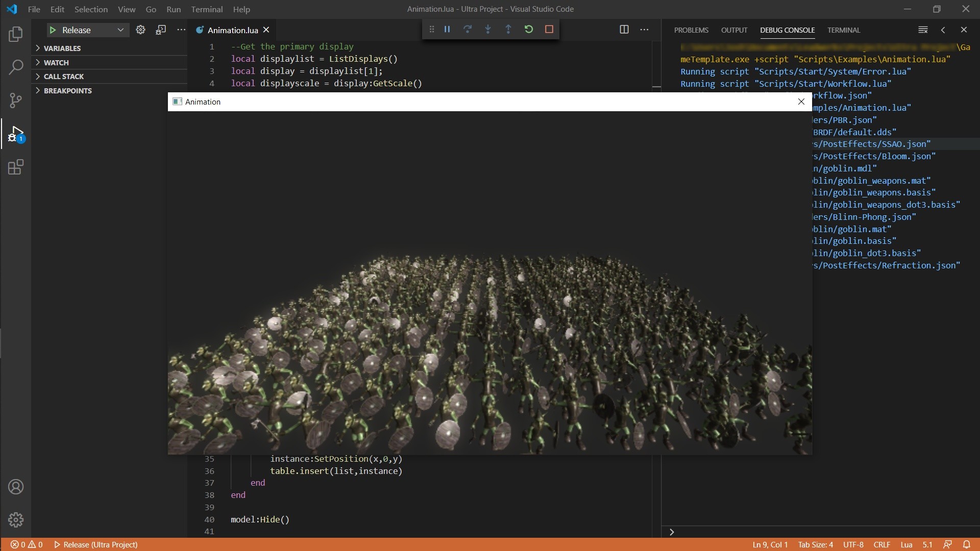
Task: Open the Source Control sidebar icon
Action: [15, 101]
